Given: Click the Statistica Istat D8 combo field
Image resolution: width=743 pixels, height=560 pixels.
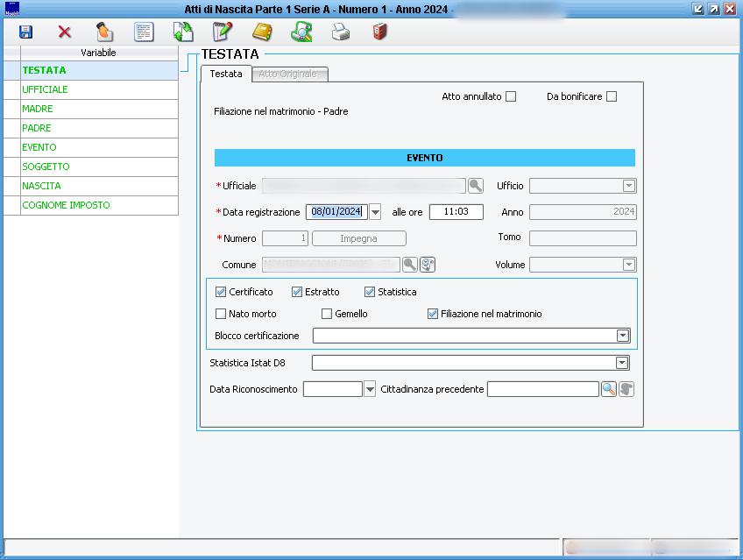Looking at the screenshot, I should 471,363.
